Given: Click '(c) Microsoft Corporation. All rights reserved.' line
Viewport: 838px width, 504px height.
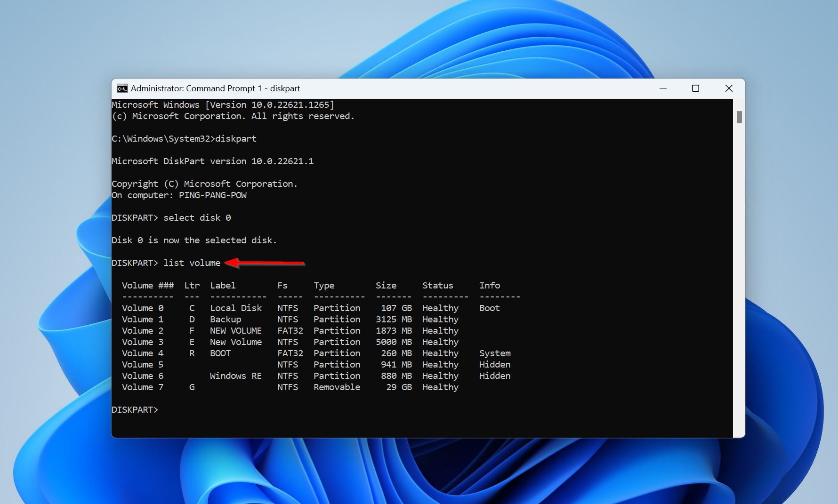Looking at the screenshot, I should [x=233, y=116].
